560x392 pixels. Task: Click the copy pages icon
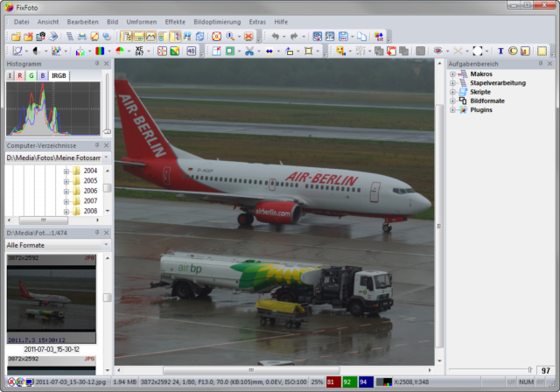[361, 37]
